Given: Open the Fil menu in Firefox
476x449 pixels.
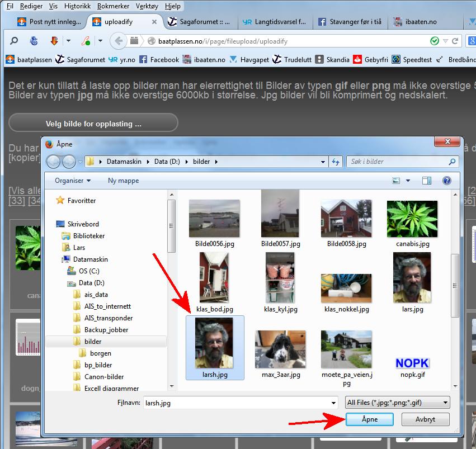Looking at the screenshot, I should click(10, 6).
